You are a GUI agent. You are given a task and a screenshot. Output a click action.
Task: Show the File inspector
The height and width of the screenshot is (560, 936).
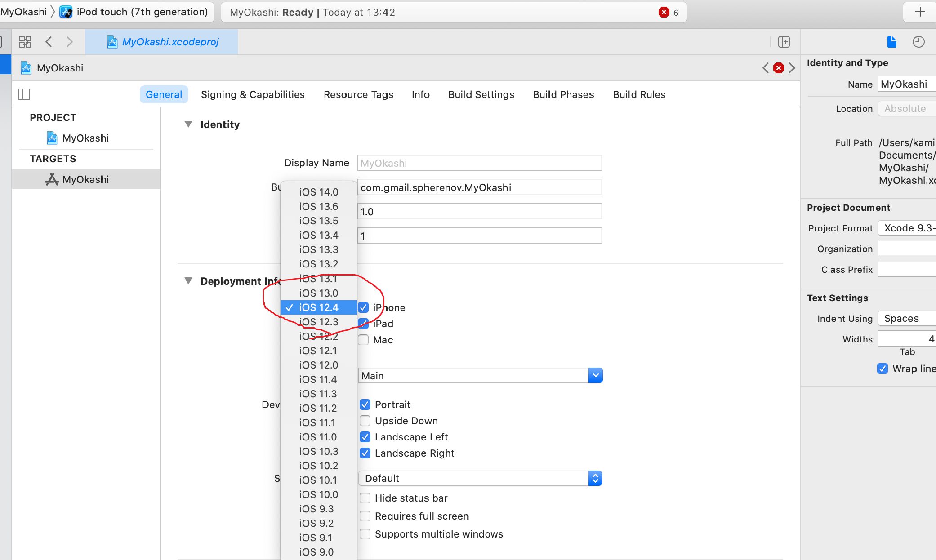pyautogui.click(x=892, y=42)
